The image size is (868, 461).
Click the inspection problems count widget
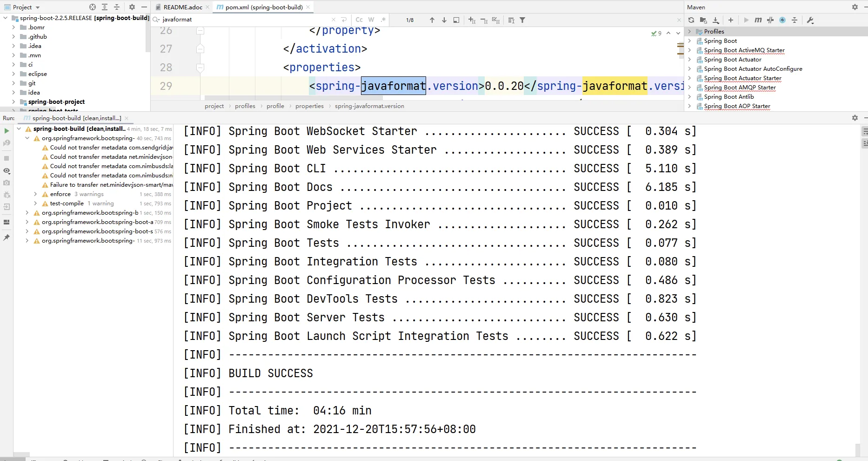(657, 33)
